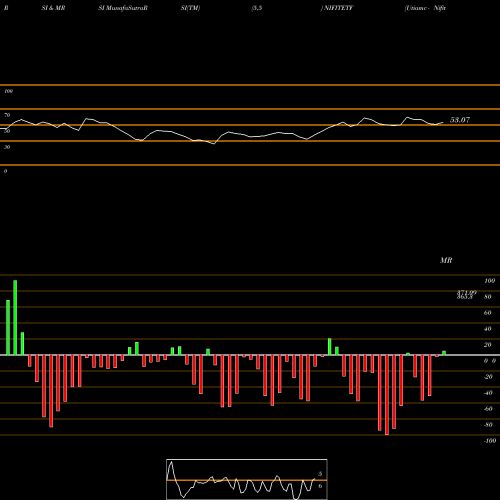This screenshot has width=500, height=500.
Task: Click the '(Utiamc - Nifit' header text
Action: coord(425,8)
